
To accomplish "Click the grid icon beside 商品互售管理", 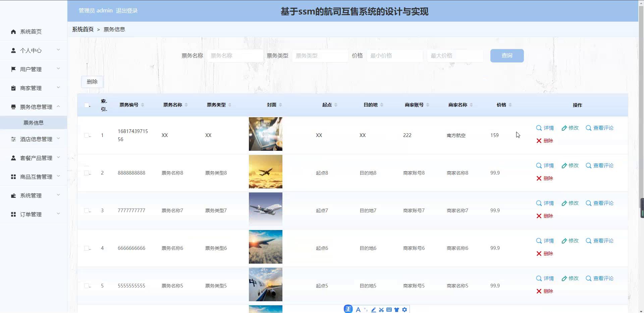I will pyautogui.click(x=13, y=177).
